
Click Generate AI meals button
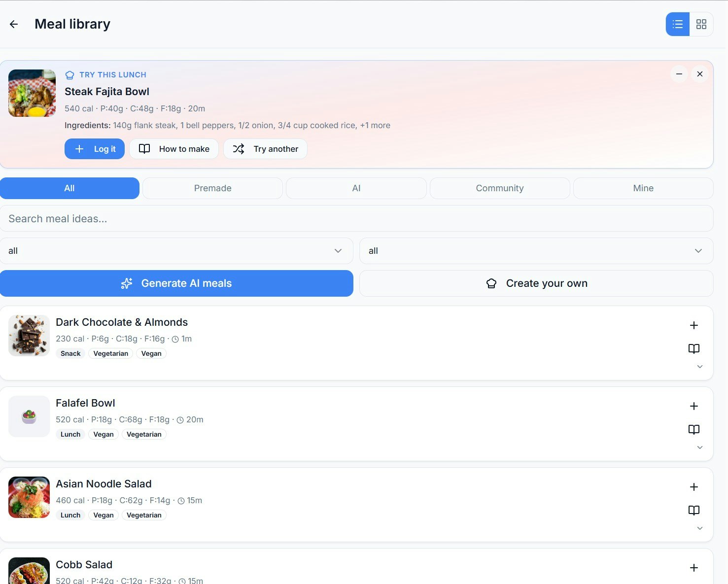[x=176, y=283]
